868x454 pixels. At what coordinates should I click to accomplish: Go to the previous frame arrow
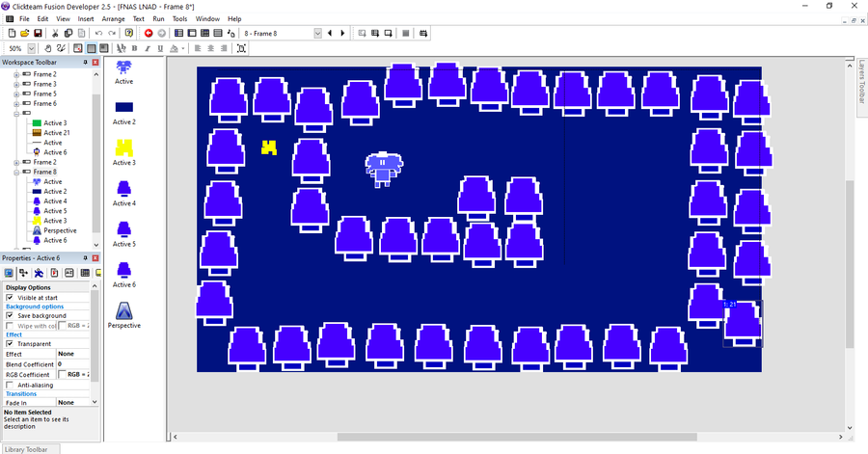pos(330,33)
